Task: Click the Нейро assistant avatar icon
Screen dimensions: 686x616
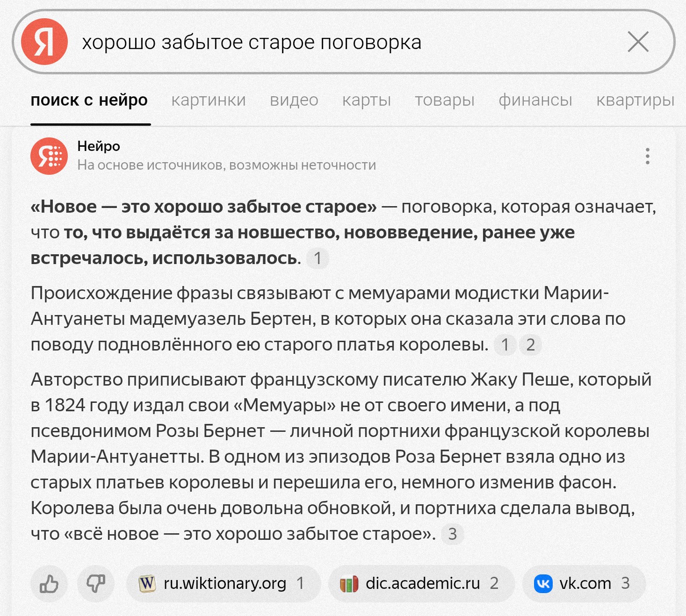Action: [x=49, y=156]
